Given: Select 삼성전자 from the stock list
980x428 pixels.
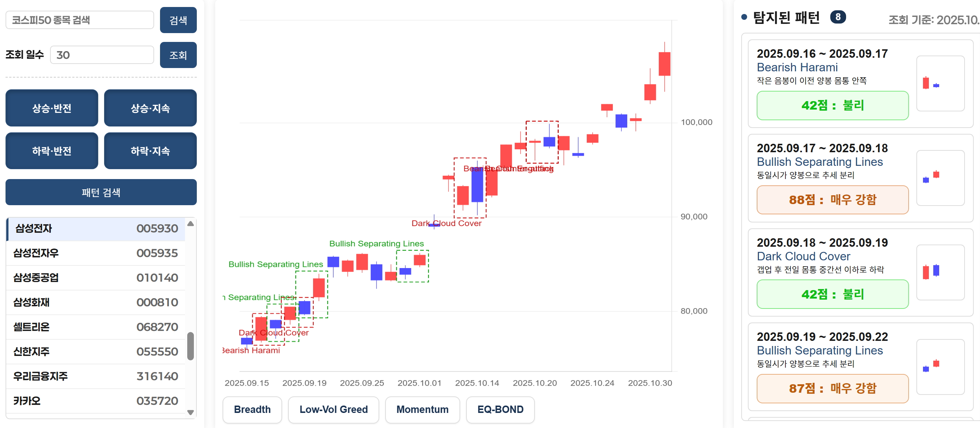Looking at the screenshot, I should click(95, 228).
